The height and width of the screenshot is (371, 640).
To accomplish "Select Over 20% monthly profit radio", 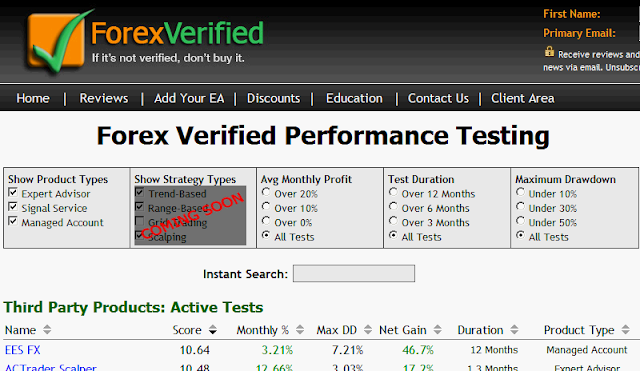I will point(266,192).
